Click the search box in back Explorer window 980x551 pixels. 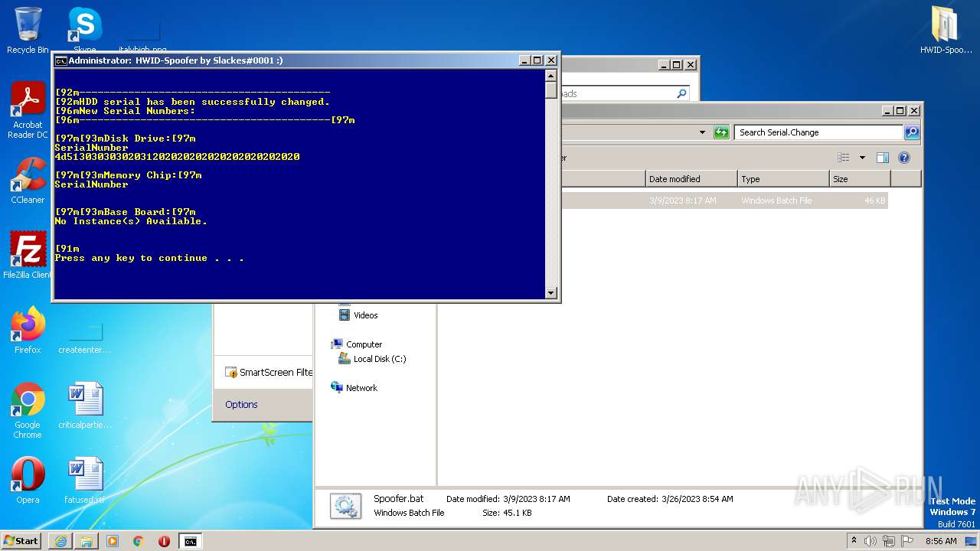(x=624, y=93)
